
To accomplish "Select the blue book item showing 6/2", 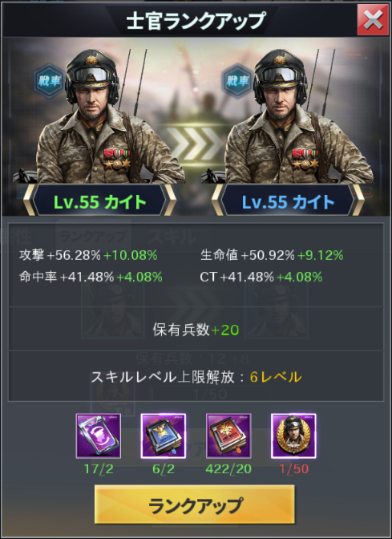I will point(164,436).
